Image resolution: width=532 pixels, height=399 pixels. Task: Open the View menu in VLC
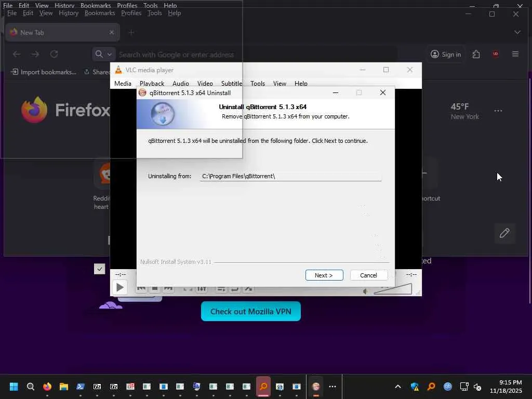(280, 84)
